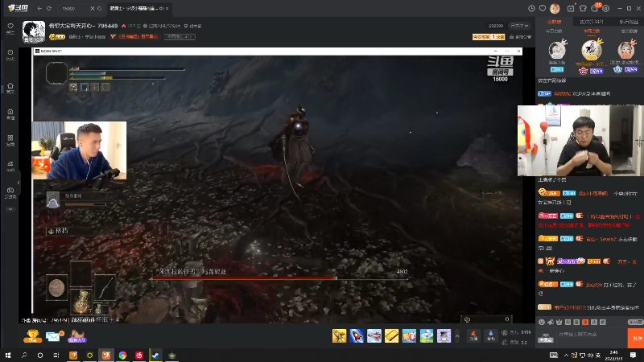Go to home icon in left sidebar

click(10, 88)
